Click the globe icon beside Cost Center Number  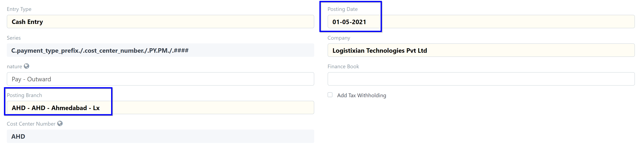tap(60, 123)
